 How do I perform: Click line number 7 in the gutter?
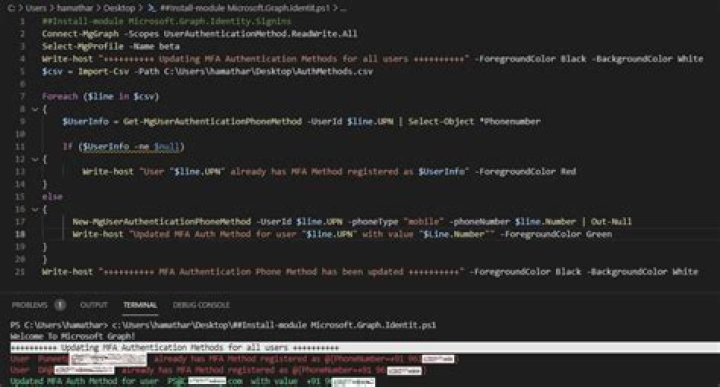tap(22, 96)
